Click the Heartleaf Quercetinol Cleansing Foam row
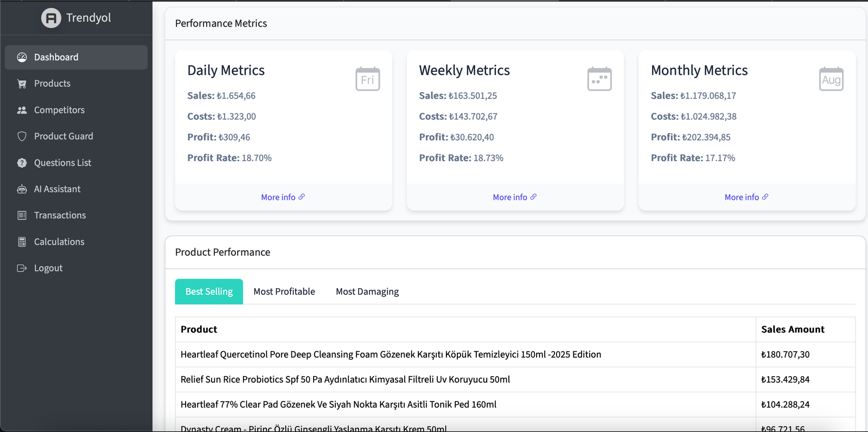 pyautogui.click(x=391, y=354)
